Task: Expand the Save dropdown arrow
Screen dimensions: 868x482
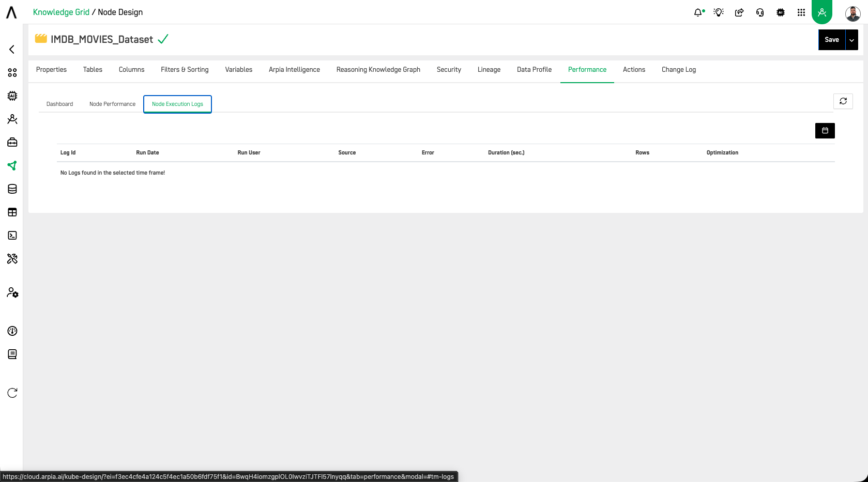Action: click(x=852, y=40)
